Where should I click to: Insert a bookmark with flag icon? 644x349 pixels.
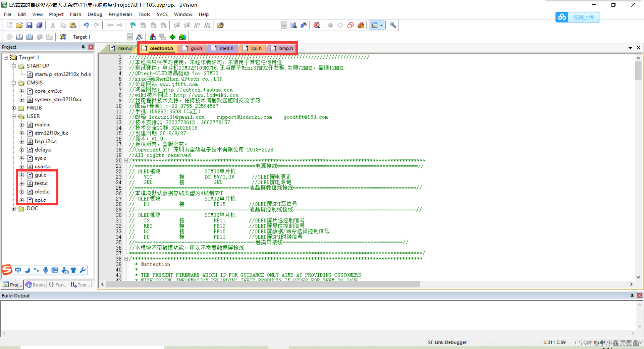[133, 25]
